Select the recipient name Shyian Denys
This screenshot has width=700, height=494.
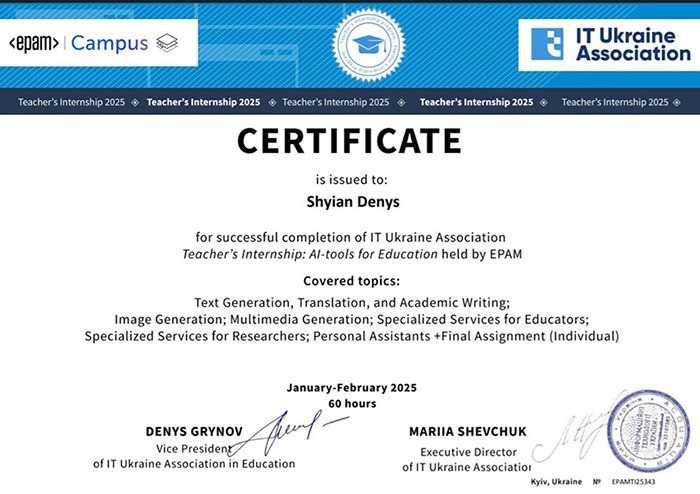[x=349, y=201]
